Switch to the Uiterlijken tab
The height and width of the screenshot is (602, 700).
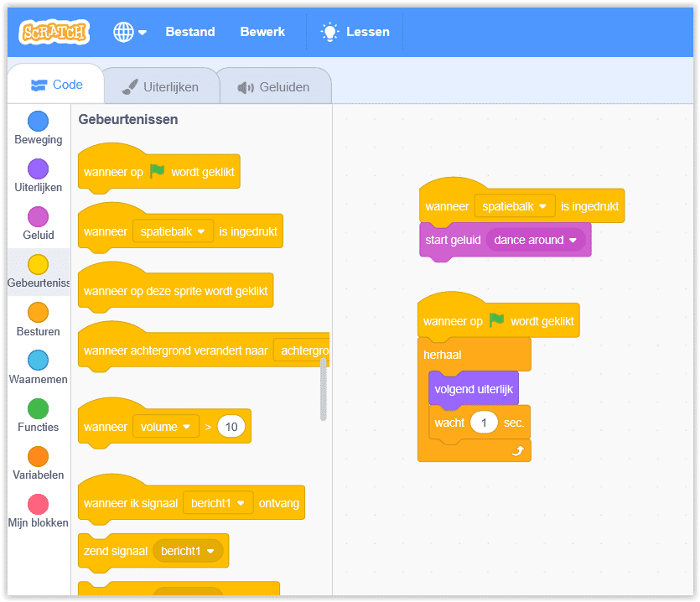coord(160,86)
